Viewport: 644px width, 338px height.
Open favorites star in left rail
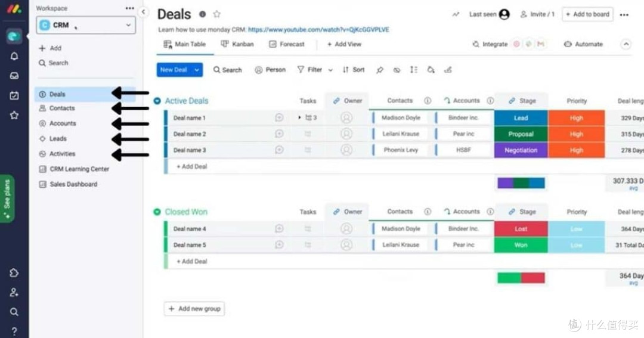(14, 116)
